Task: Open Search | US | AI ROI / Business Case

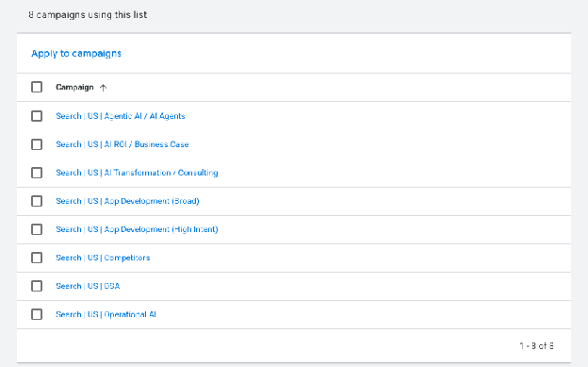Action: pyautogui.click(x=122, y=144)
